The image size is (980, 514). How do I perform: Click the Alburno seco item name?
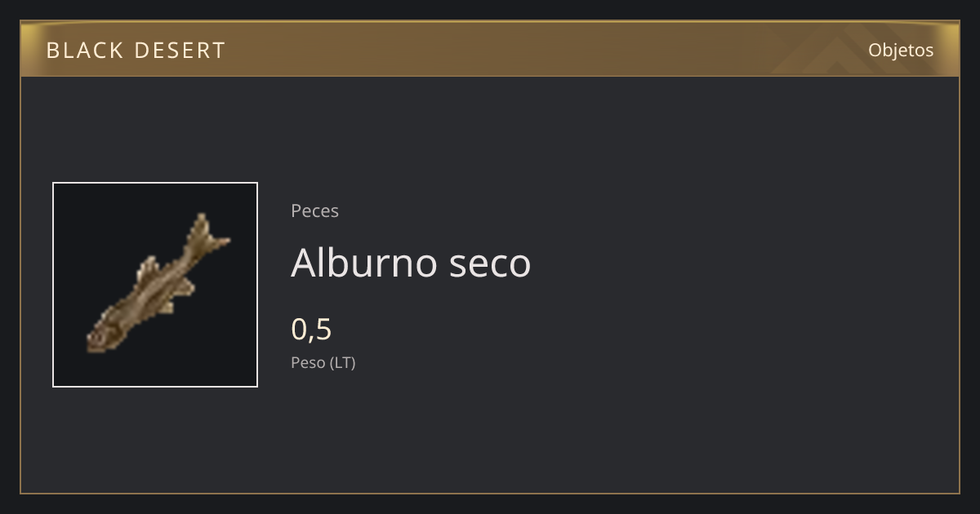[x=411, y=263]
